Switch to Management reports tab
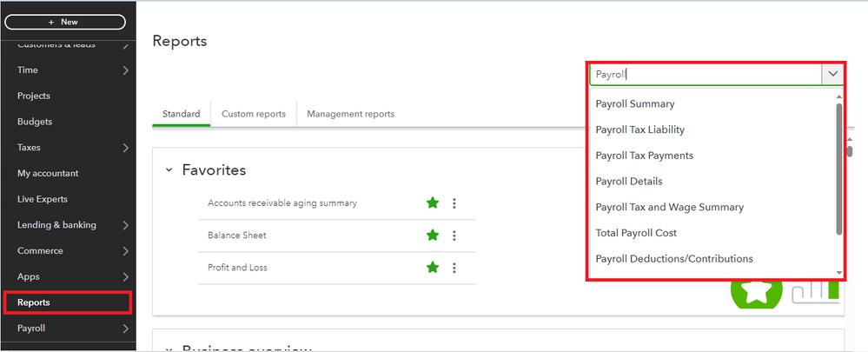Screen dimensions: 868x352 coord(350,114)
